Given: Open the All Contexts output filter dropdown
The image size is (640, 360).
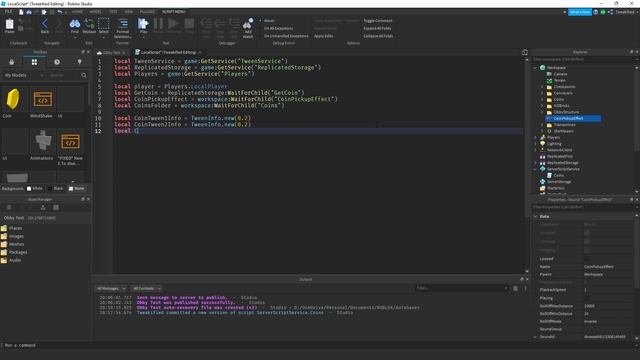Looking at the screenshot, I should tap(147, 289).
